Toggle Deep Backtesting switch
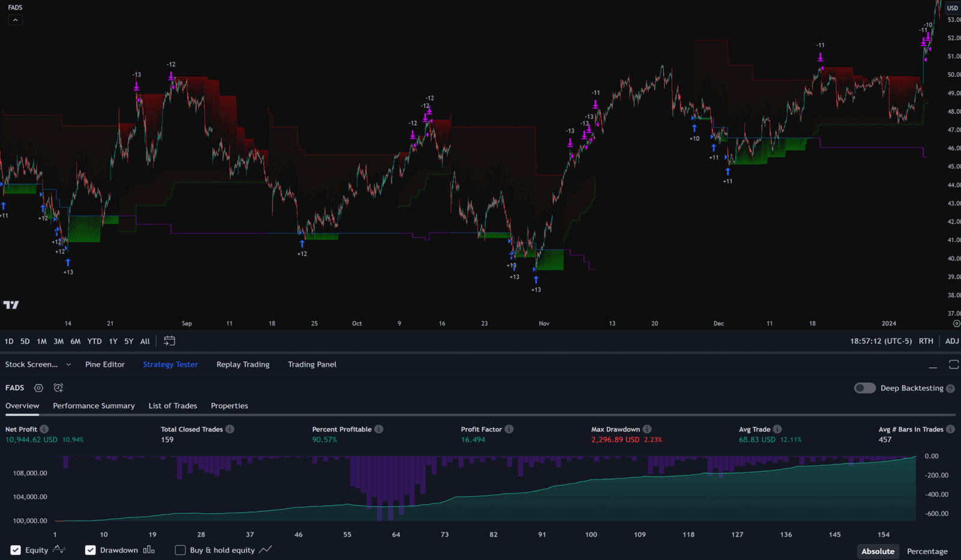The width and height of the screenshot is (961, 560). (865, 388)
